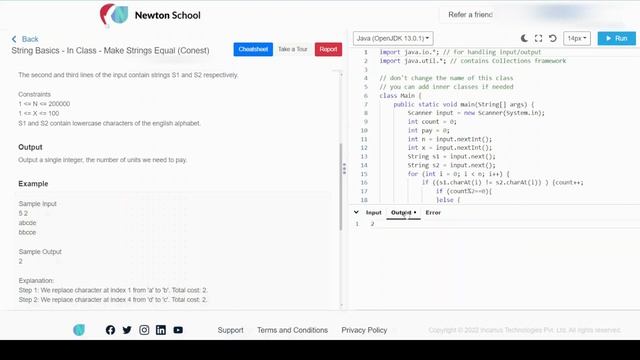
Task: Click inside code line 'class Main {'
Action: (x=400, y=96)
